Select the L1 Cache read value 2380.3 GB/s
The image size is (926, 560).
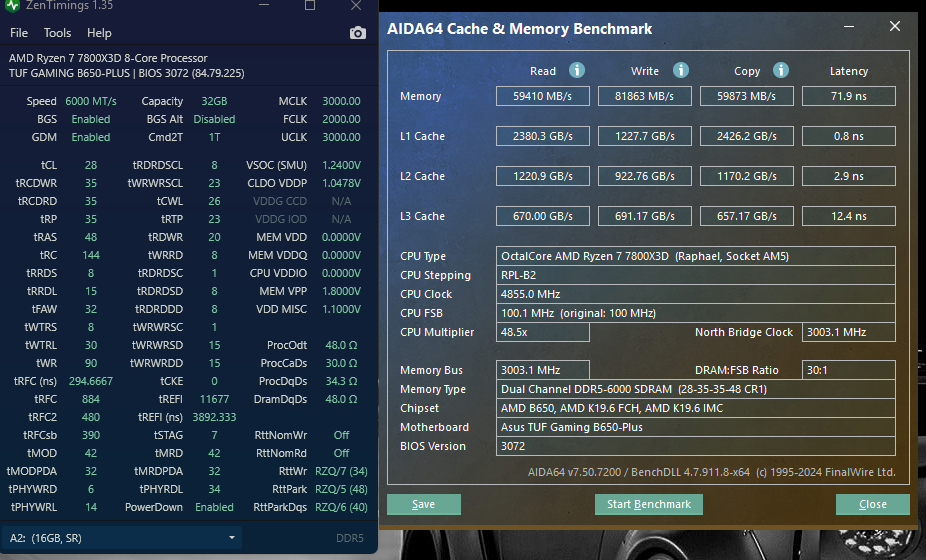(x=543, y=136)
